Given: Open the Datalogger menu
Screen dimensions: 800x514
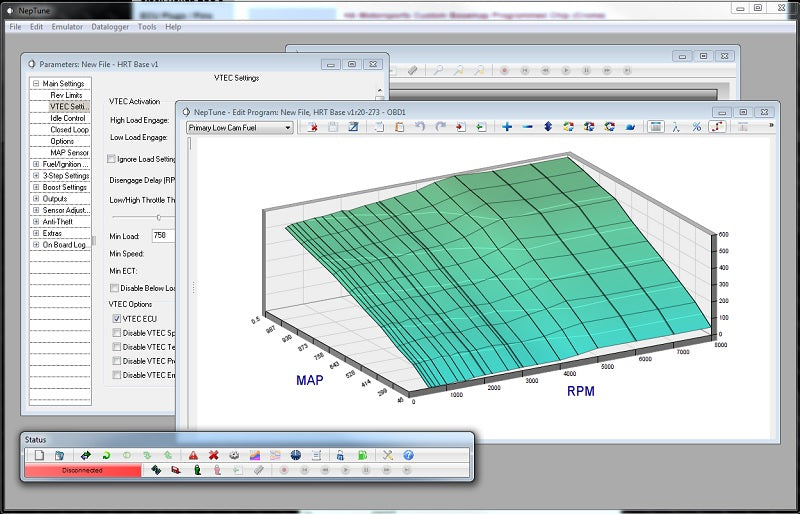Looking at the screenshot, I should (110, 27).
